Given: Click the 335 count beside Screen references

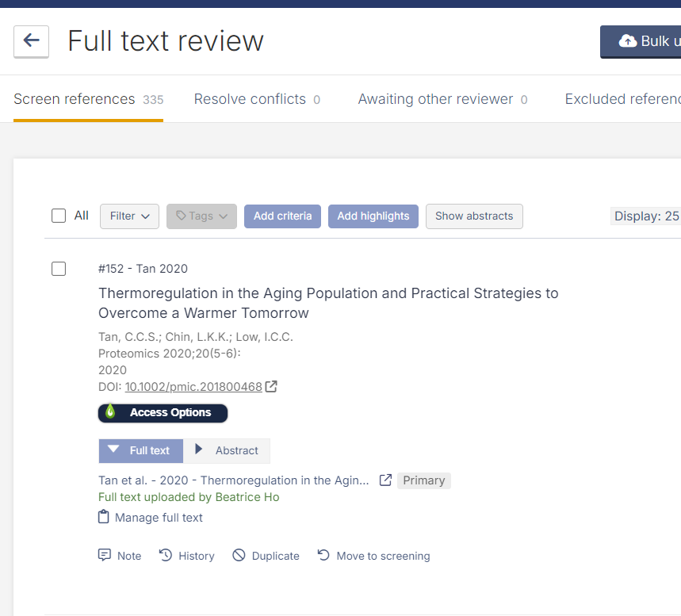Looking at the screenshot, I should 153,100.
